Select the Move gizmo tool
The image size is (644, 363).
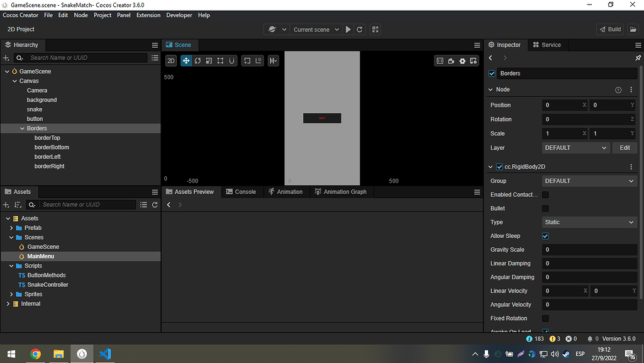[186, 61]
